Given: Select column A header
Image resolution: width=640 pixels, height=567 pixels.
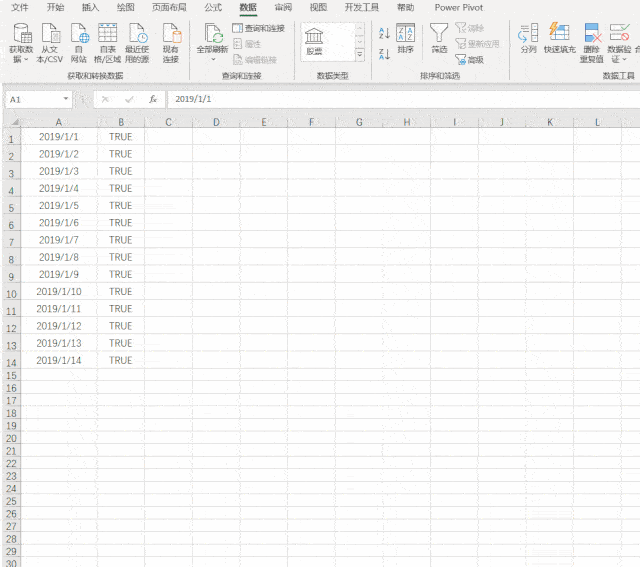Looking at the screenshot, I should point(59,122).
